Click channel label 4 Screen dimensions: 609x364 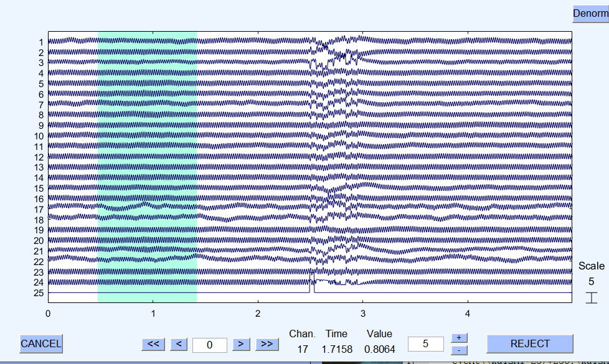pos(40,73)
